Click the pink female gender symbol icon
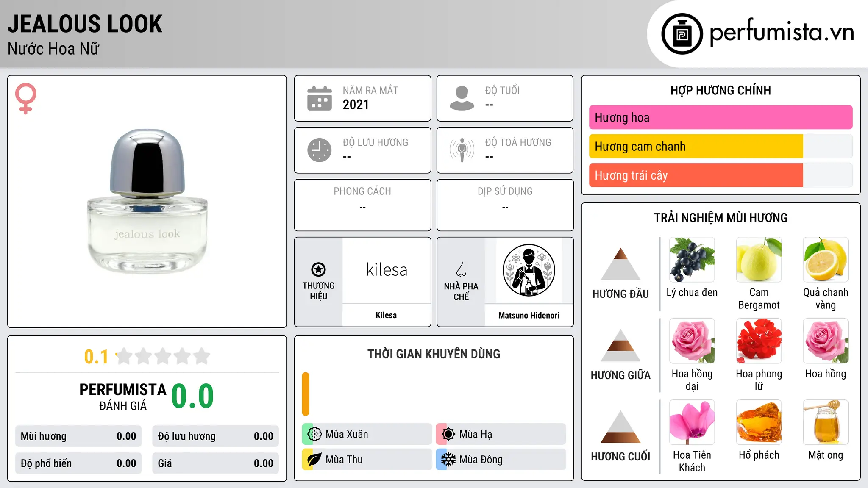The width and height of the screenshot is (868, 488). pos(25,98)
